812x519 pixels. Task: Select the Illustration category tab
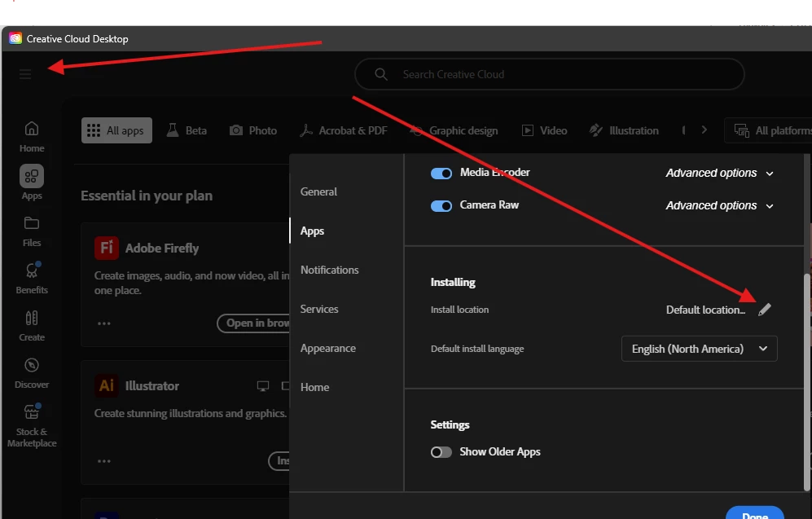(x=624, y=130)
